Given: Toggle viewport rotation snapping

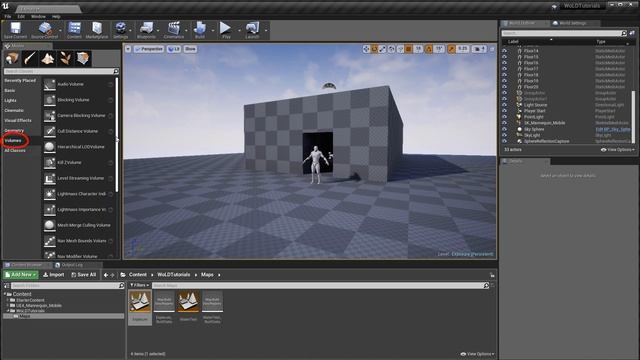Looking at the screenshot, I should 429,49.
